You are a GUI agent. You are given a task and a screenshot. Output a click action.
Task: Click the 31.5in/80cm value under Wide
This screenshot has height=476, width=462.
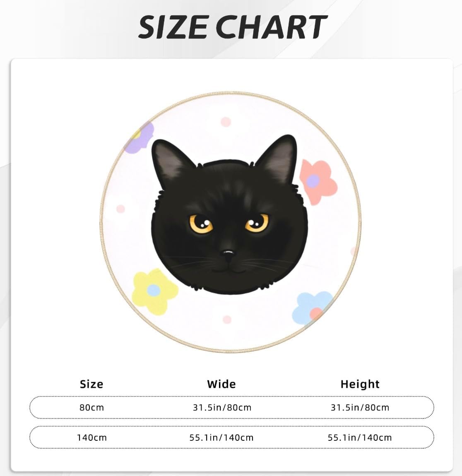pyautogui.click(x=222, y=407)
